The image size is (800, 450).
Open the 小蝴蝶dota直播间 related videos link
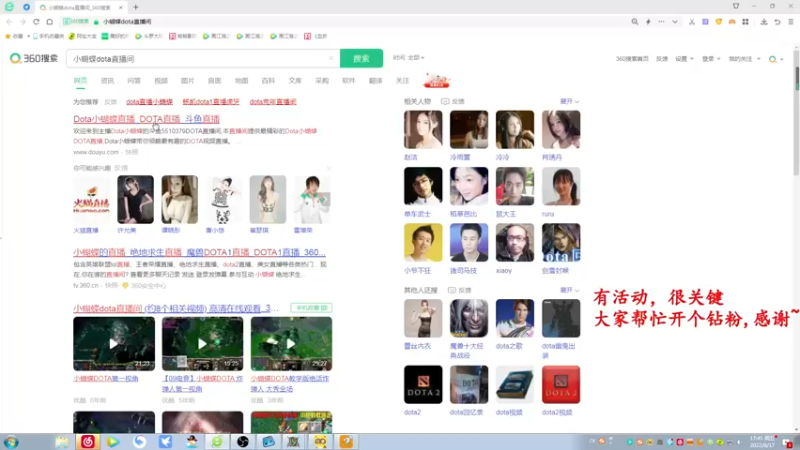(x=176, y=308)
